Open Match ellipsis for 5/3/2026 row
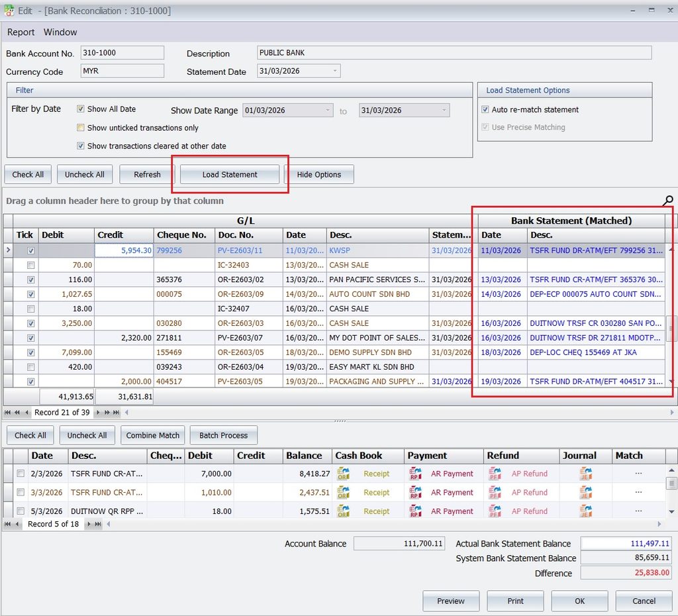Viewport: 678px width, 616px height. tap(638, 511)
